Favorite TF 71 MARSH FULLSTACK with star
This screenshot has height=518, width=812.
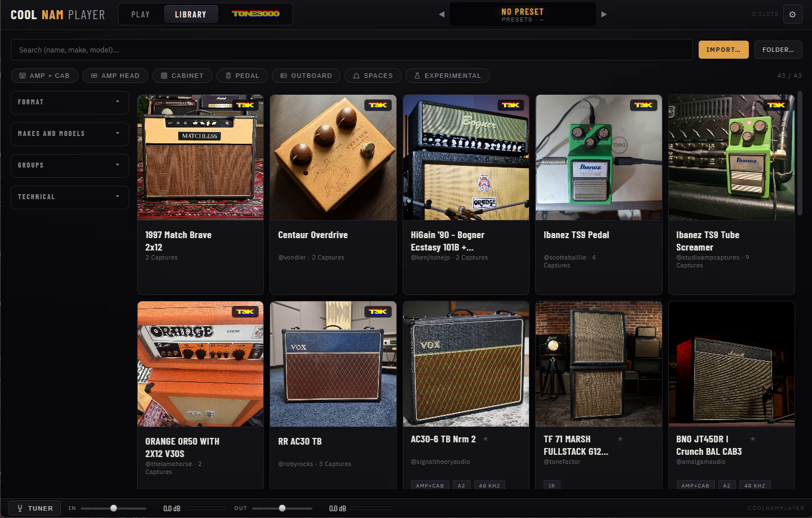(x=620, y=438)
